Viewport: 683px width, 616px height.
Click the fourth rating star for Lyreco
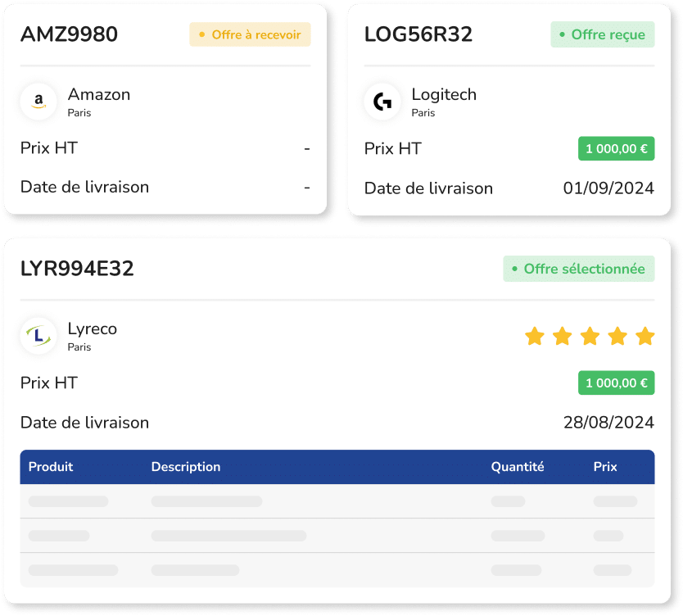tap(617, 336)
